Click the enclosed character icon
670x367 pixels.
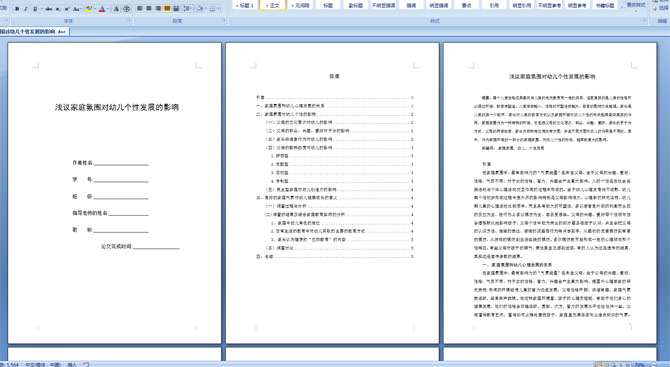pyautogui.click(x=126, y=9)
